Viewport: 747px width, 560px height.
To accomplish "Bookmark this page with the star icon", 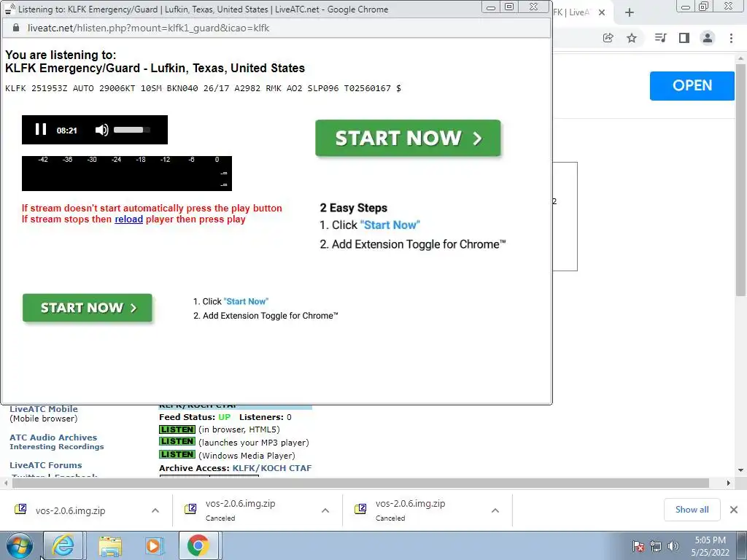I will [632, 38].
